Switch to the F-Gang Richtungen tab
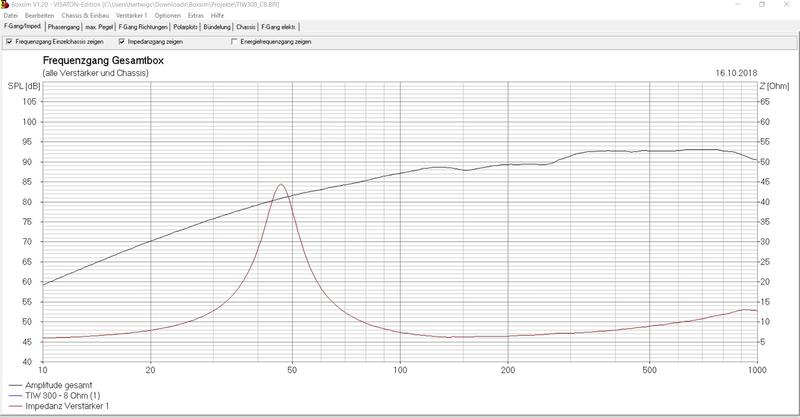The width and height of the screenshot is (800, 418). 143,27
